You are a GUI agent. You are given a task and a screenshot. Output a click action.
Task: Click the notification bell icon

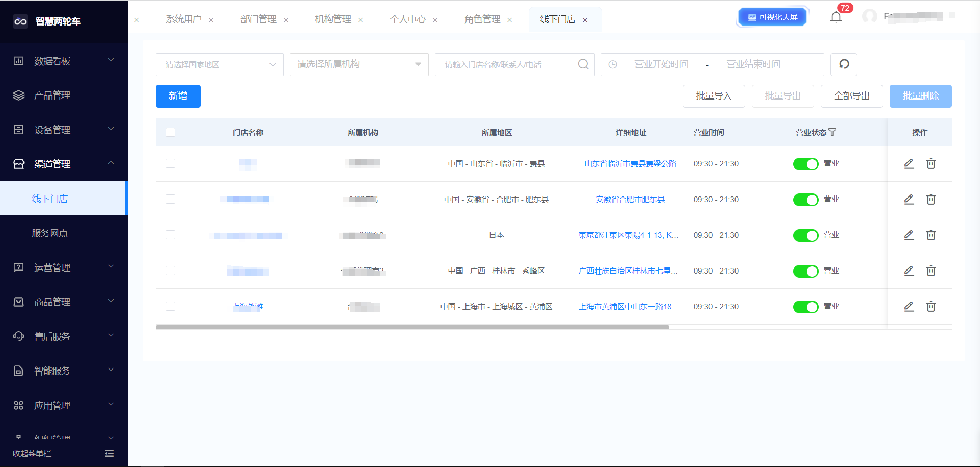click(836, 17)
